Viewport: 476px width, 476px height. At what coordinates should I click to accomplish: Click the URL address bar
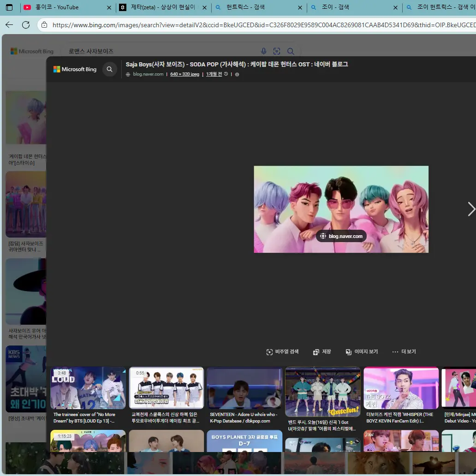click(x=263, y=25)
